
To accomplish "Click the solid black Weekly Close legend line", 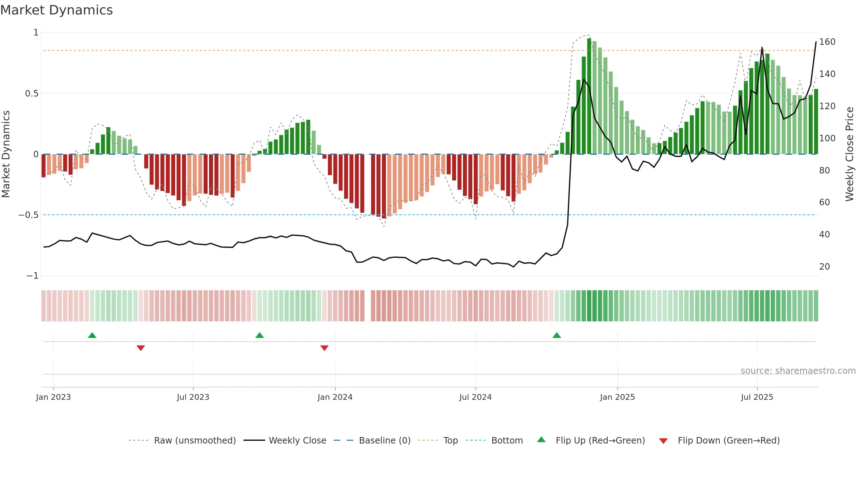I will (x=254, y=440).
